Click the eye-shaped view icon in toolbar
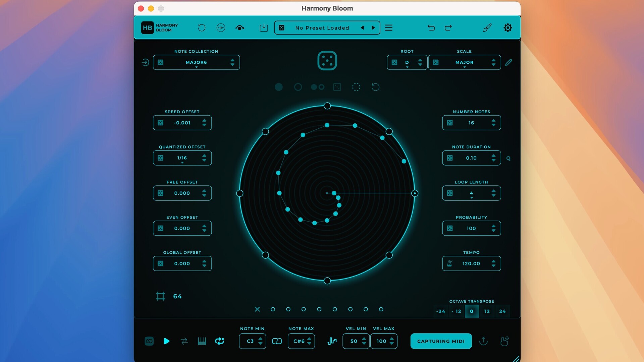 240,28
